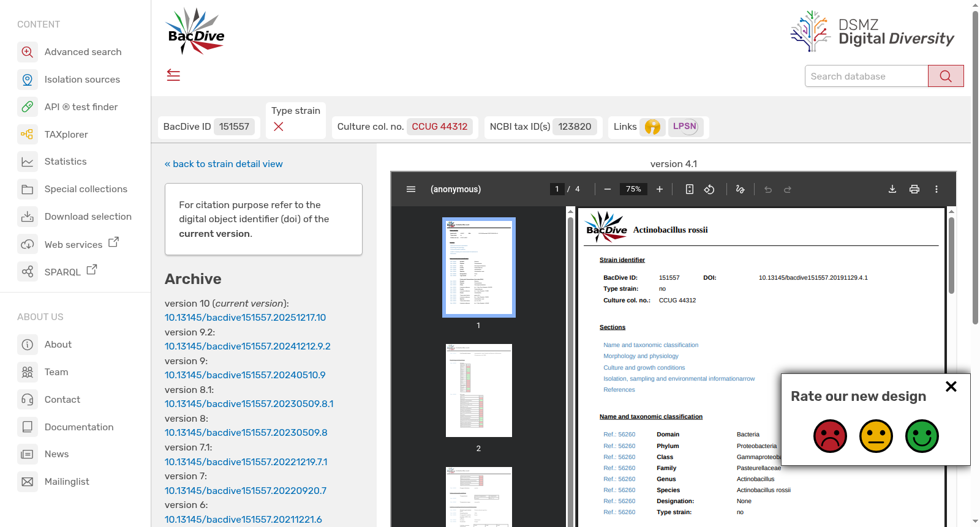Zoom in the PDF document
Screen dimensions: 980x527
point(660,189)
